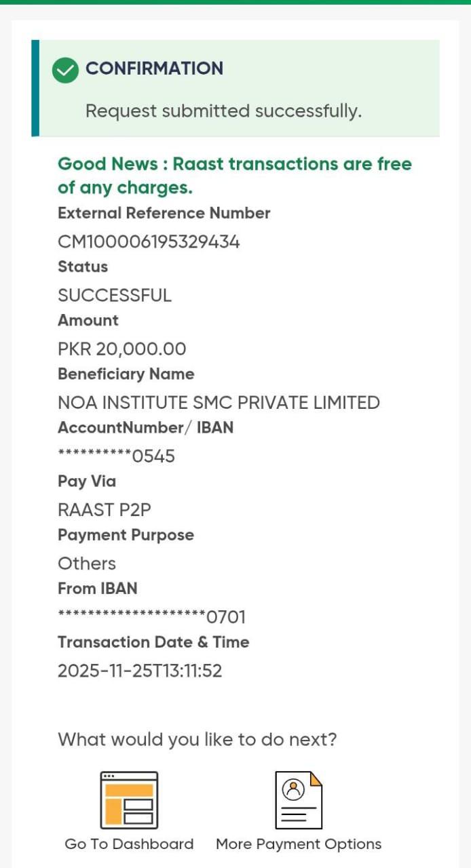Click the CONFIRMATION heading text

tap(154, 68)
